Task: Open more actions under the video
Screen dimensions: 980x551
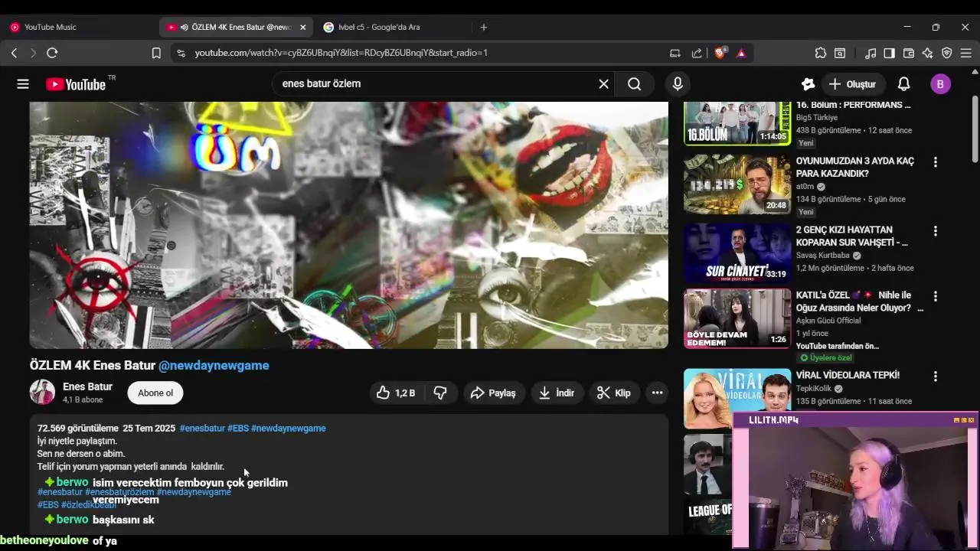Action: coord(657,393)
